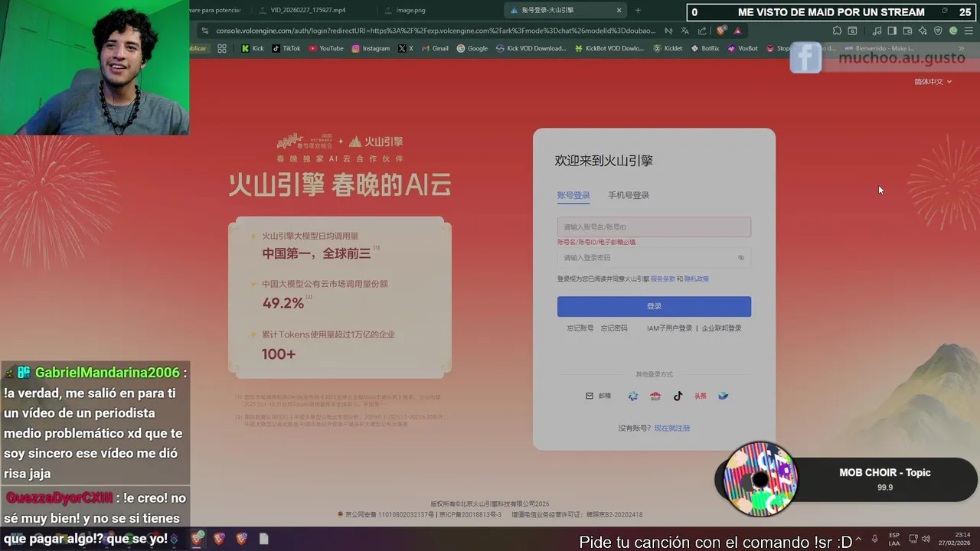The height and width of the screenshot is (551, 980).
Task: Click the music note playlist icon
Action: point(877,31)
